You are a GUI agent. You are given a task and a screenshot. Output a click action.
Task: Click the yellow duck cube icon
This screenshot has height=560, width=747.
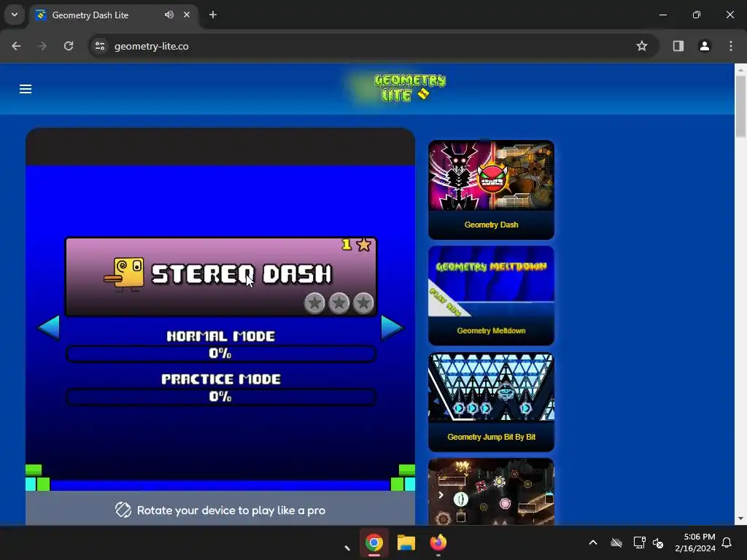click(124, 274)
